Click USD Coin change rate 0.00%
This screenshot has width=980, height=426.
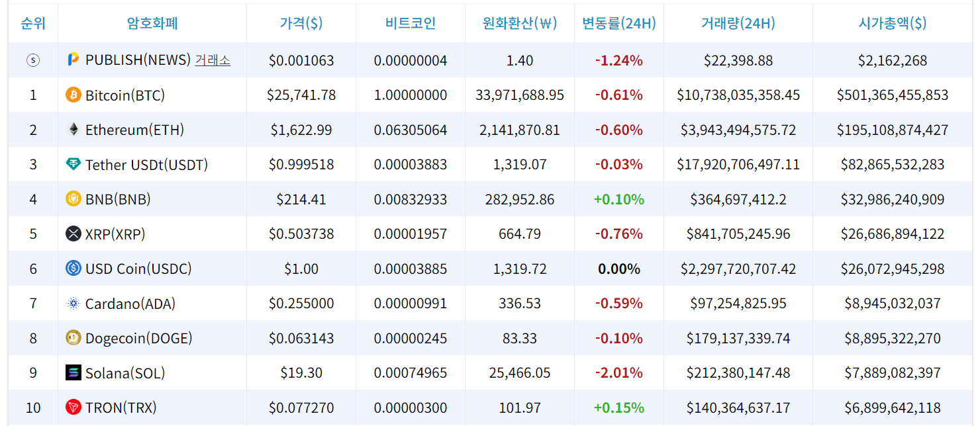(x=619, y=269)
